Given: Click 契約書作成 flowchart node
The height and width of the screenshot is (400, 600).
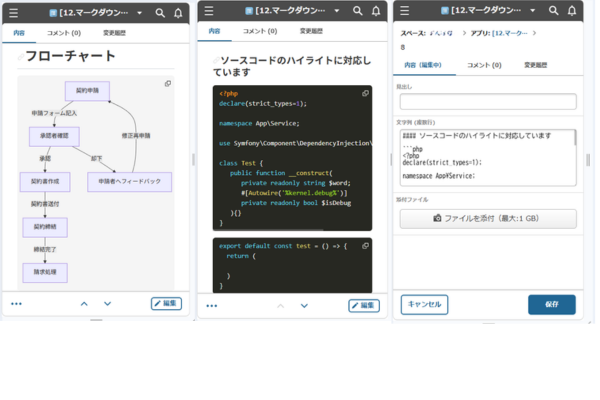Looking at the screenshot, I should tap(45, 182).
